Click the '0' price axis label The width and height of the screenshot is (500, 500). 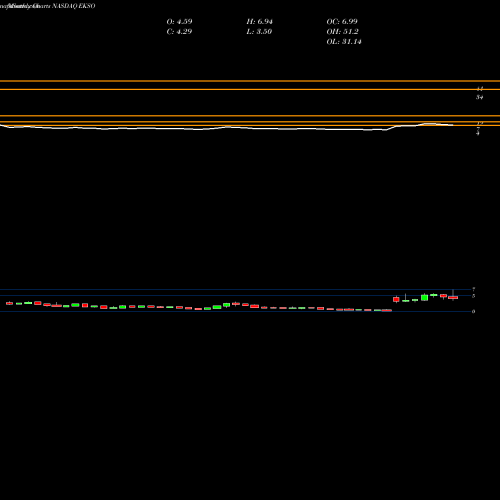point(473,311)
